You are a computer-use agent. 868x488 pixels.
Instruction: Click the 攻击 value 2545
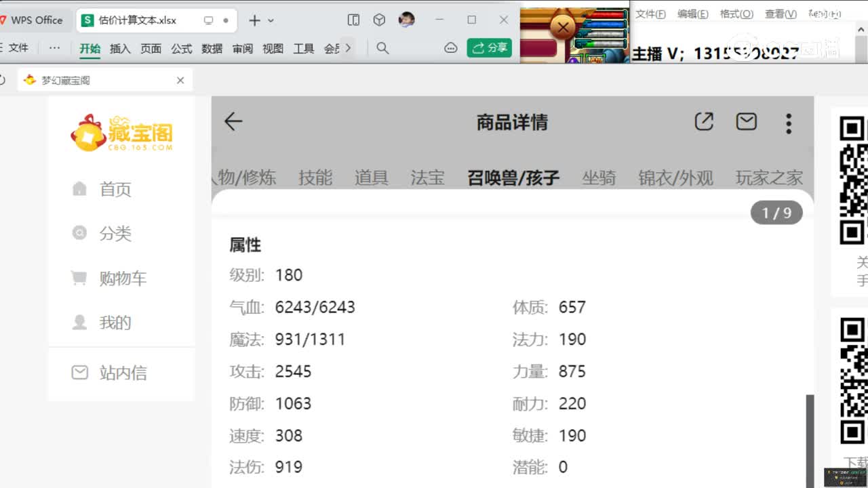(x=293, y=371)
